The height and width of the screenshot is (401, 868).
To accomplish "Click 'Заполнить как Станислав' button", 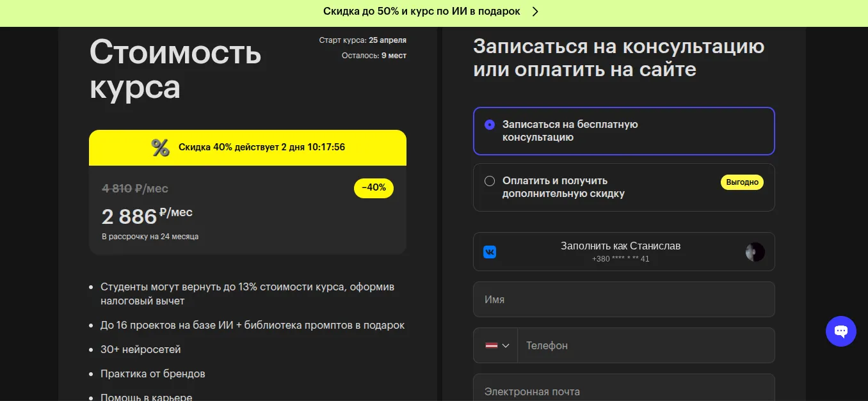I will tap(624, 252).
